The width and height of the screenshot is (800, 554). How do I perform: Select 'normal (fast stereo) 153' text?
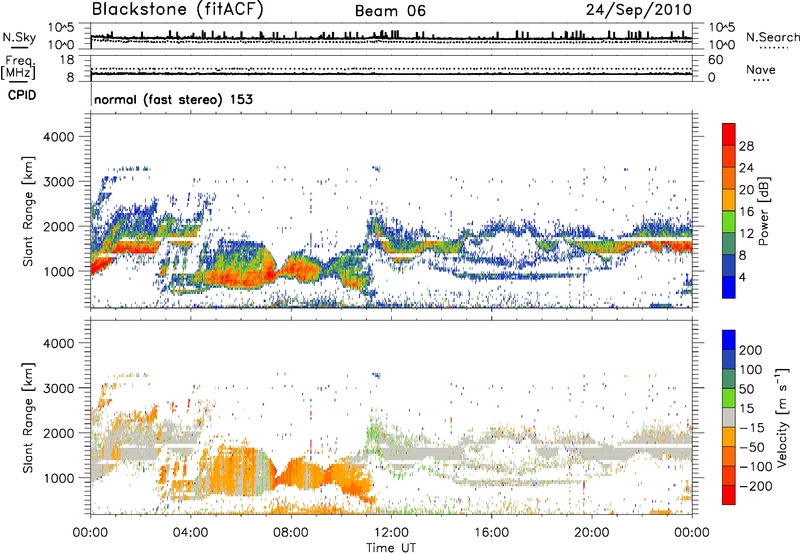173,99
